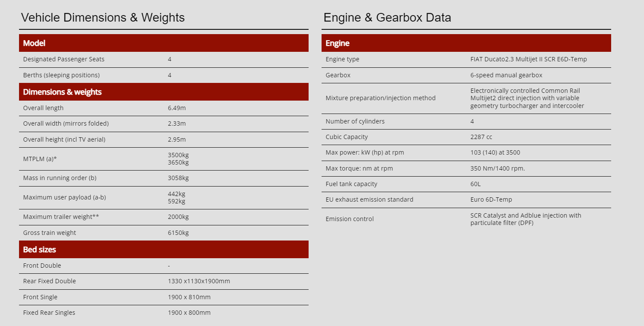Click the 'Cubic Capacity' label
Image resolution: width=644 pixels, height=326 pixels.
point(347,137)
